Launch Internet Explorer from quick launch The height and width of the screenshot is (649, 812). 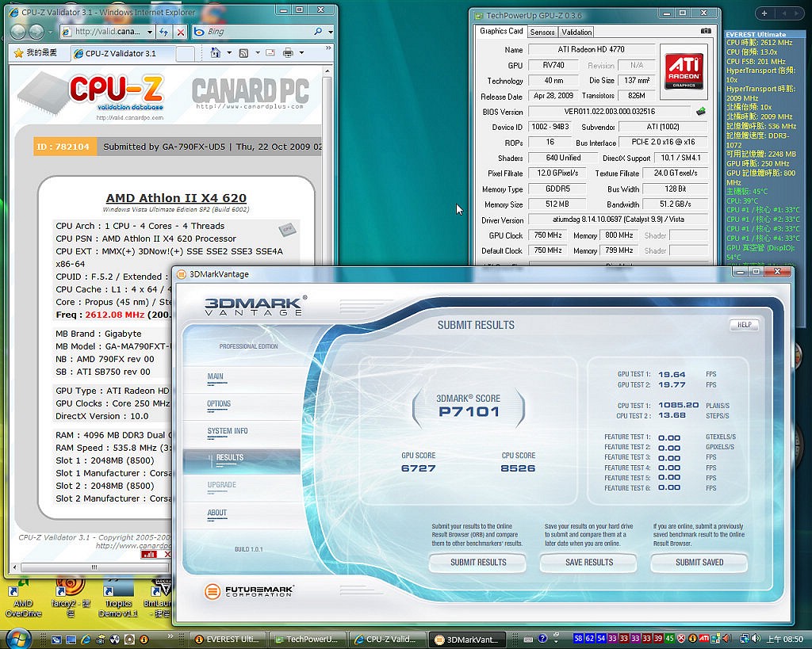click(x=86, y=639)
